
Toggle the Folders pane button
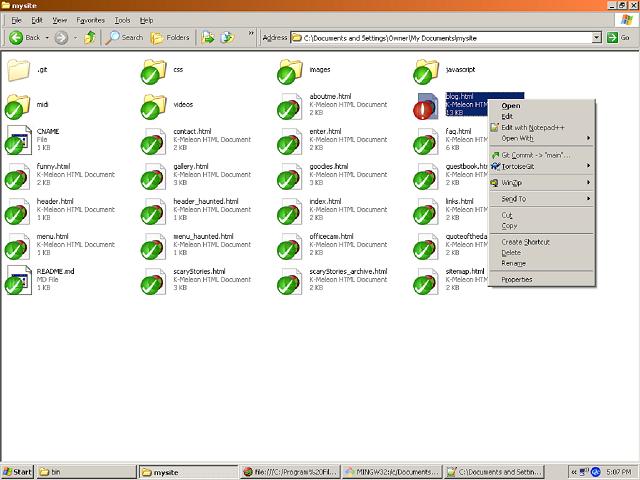tap(170, 37)
